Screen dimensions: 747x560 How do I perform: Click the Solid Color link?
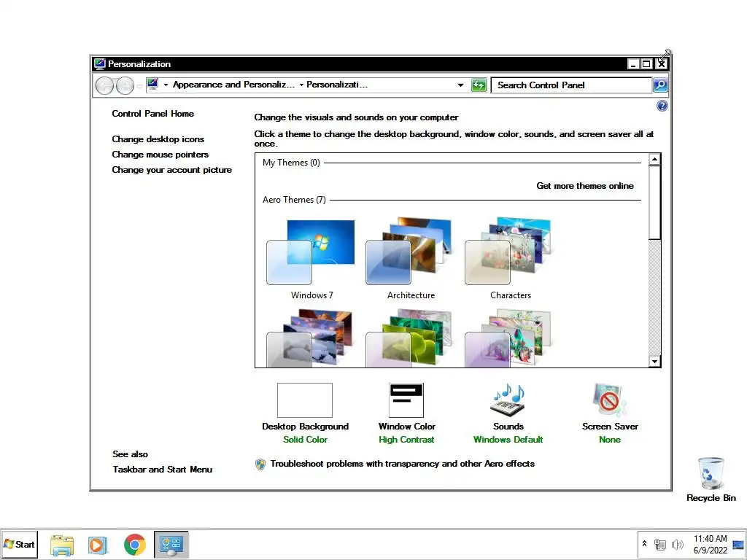click(x=305, y=440)
